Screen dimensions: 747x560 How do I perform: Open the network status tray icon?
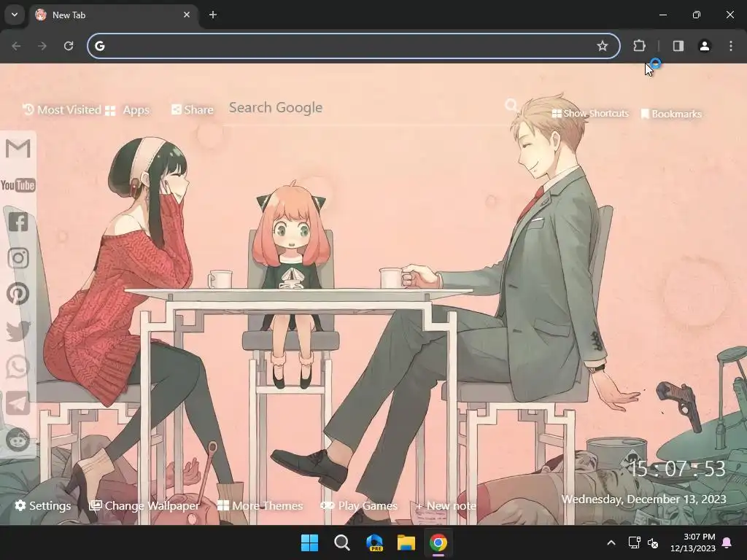pyautogui.click(x=634, y=542)
